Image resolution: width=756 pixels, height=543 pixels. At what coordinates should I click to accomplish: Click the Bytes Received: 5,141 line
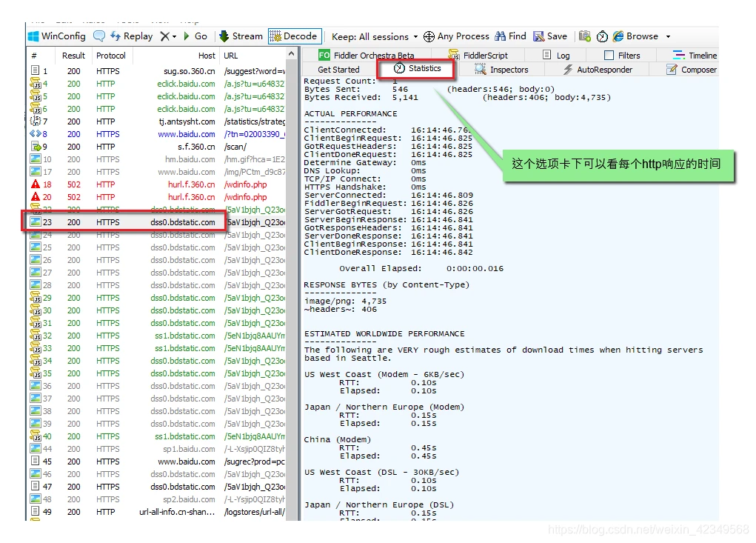click(x=361, y=97)
